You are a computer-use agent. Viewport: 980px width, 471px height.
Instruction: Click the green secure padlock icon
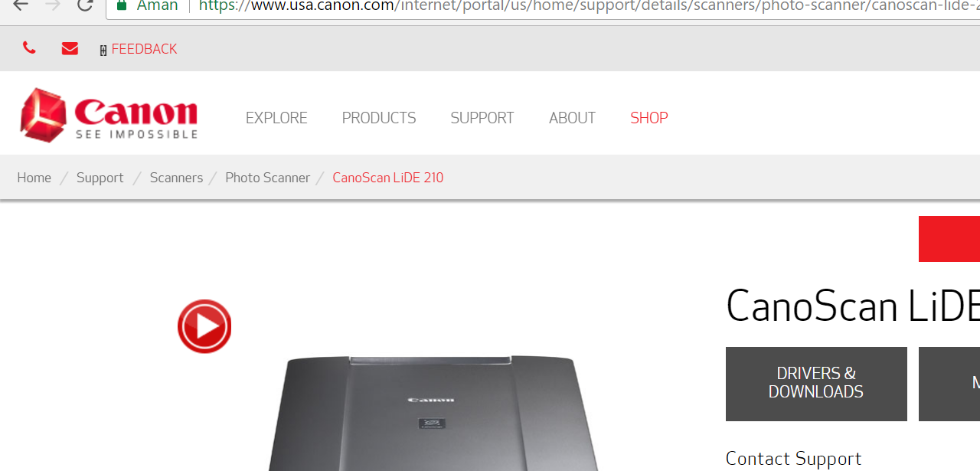[x=122, y=5]
